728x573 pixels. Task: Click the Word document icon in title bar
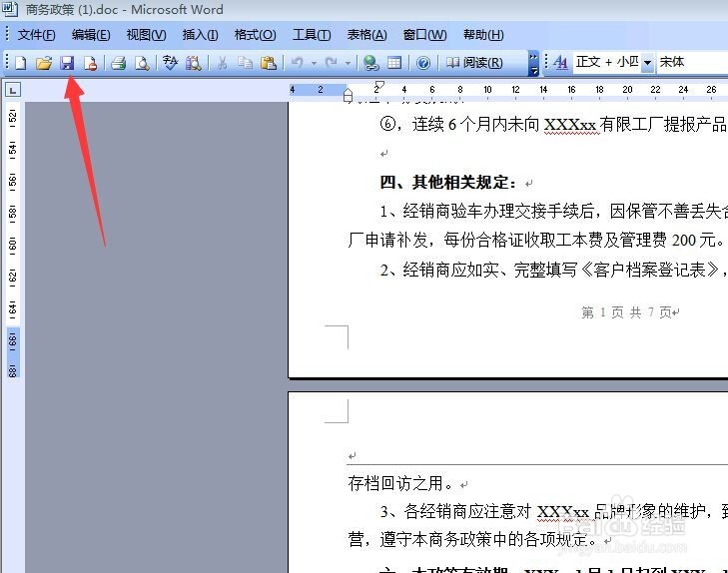[x=10, y=9]
